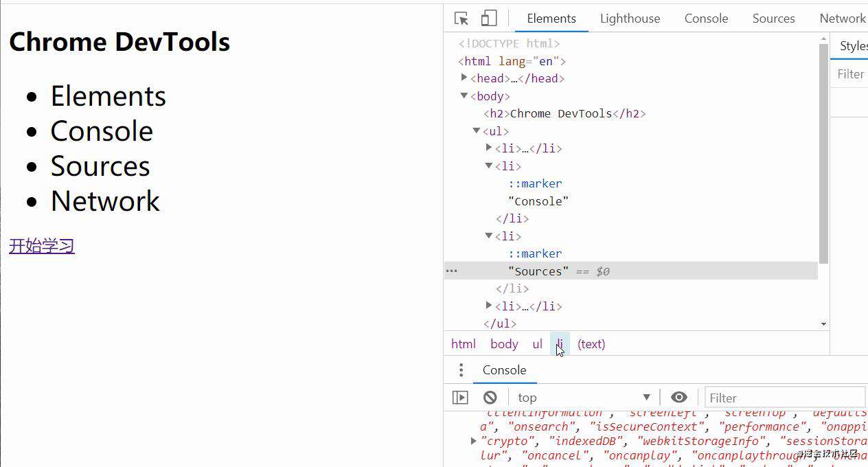Open the Network tab
This screenshot has width=868, height=467.
point(843,19)
